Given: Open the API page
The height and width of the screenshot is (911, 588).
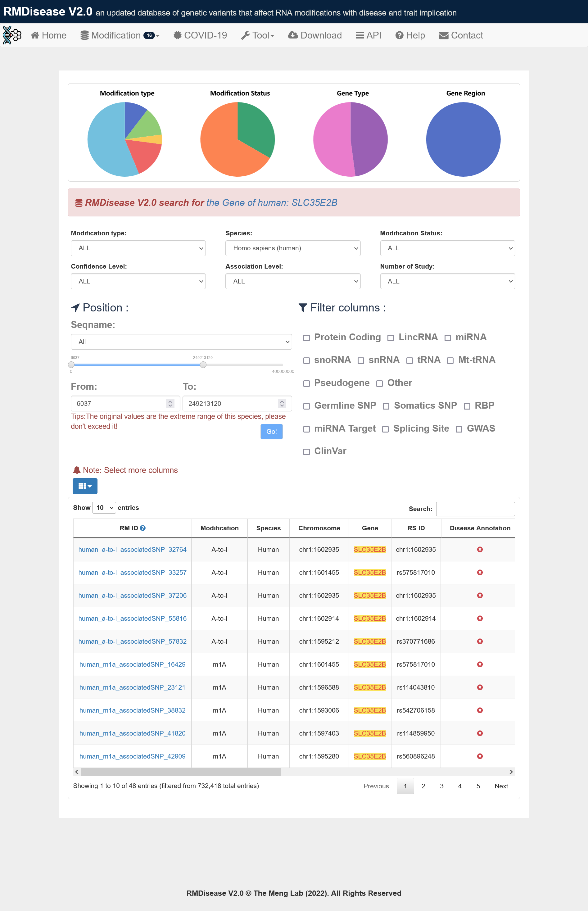Looking at the screenshot, I should tap(369, 35).
